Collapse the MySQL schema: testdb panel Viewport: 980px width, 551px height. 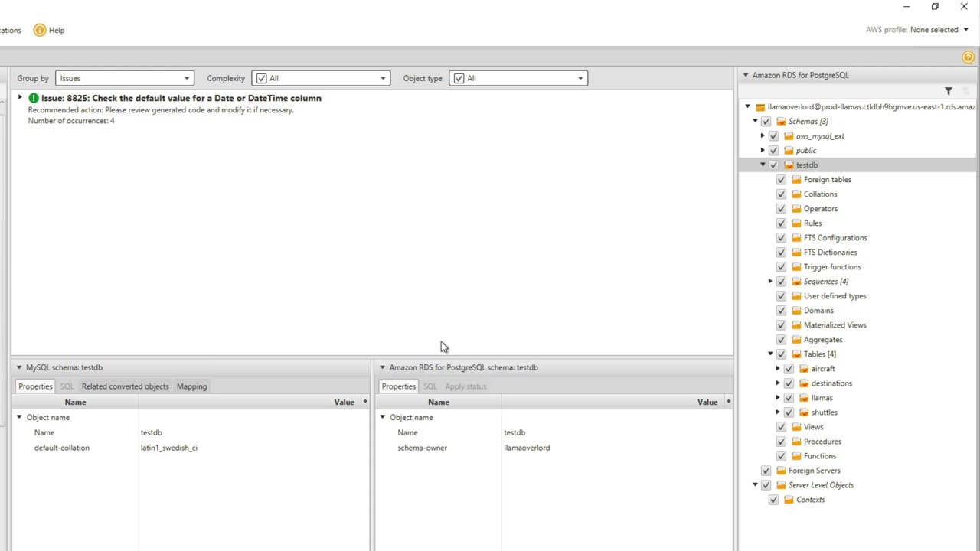tap(19, 367)
